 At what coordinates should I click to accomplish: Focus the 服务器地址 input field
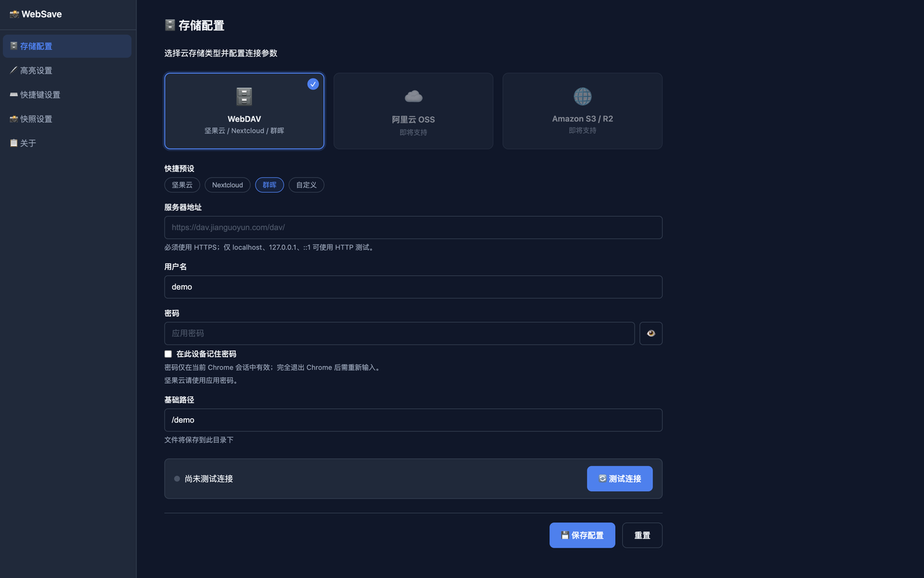tap(413, 228)
